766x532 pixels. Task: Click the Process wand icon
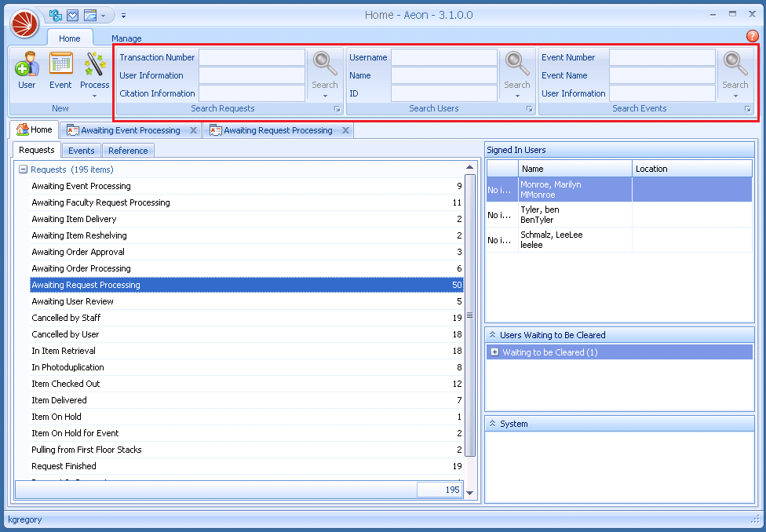(95, 65)
